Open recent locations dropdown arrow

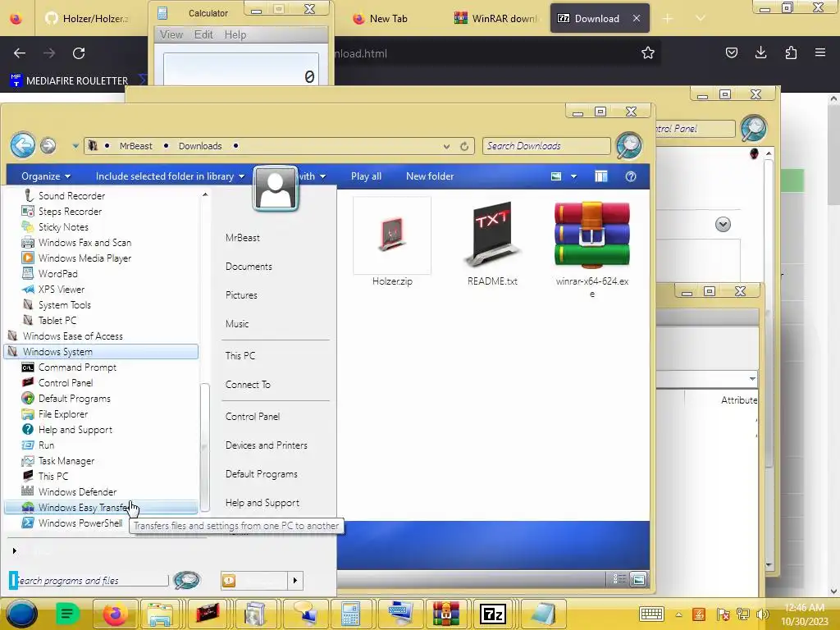coord(75,146)
